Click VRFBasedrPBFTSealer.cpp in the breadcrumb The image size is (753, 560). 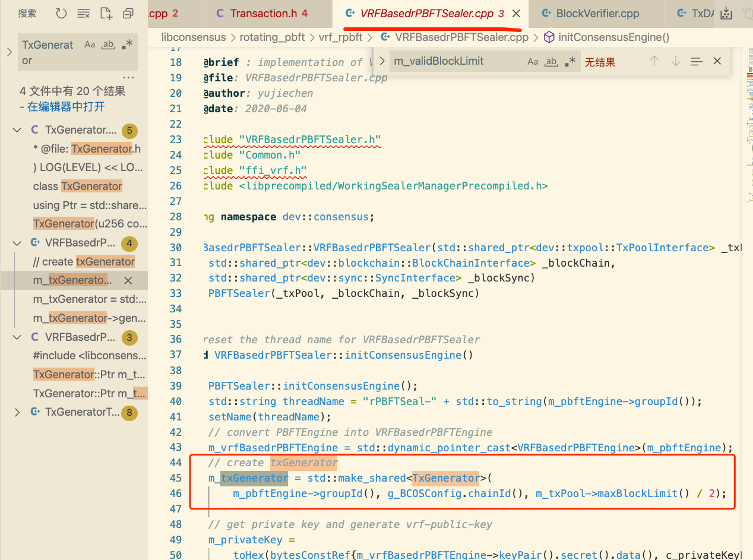click(461, 37)
